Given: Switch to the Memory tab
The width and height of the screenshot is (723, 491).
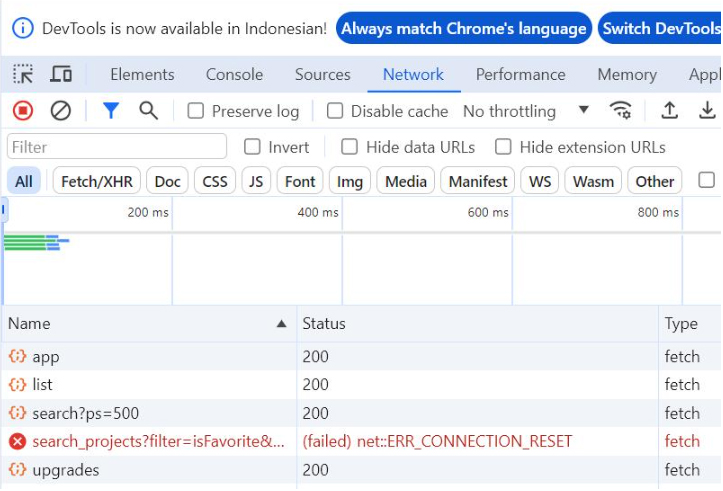Looking at the screenshot, I should pos(627,74).
